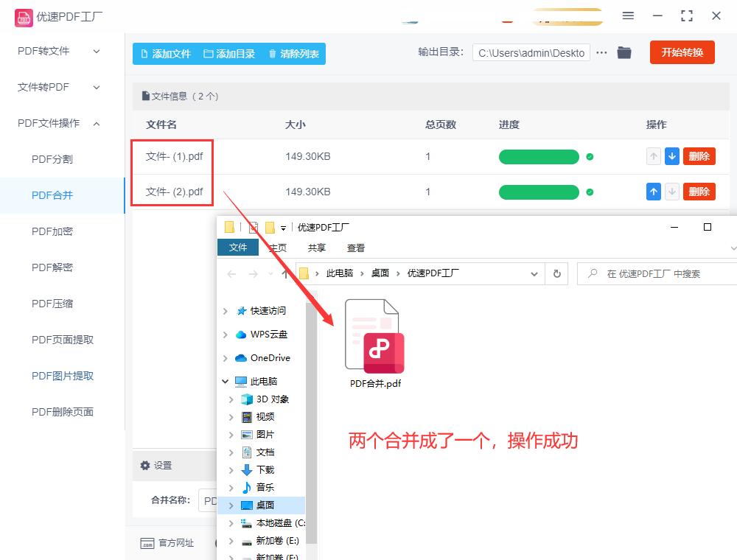Viewport: 737px width, 560px height.
Task: Delete 文件- (2).pdf from list
Action: pos(699,192)
